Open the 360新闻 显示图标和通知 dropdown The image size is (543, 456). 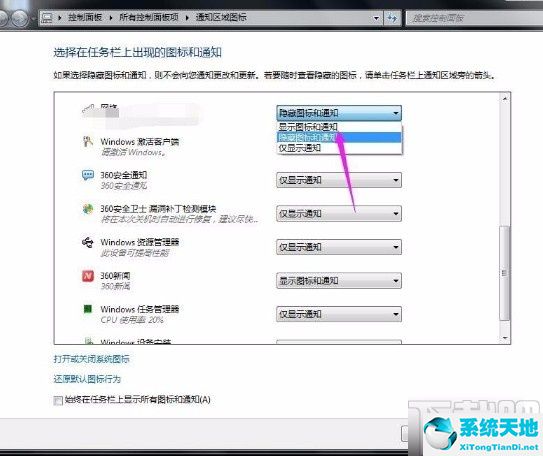coord(339,280)
